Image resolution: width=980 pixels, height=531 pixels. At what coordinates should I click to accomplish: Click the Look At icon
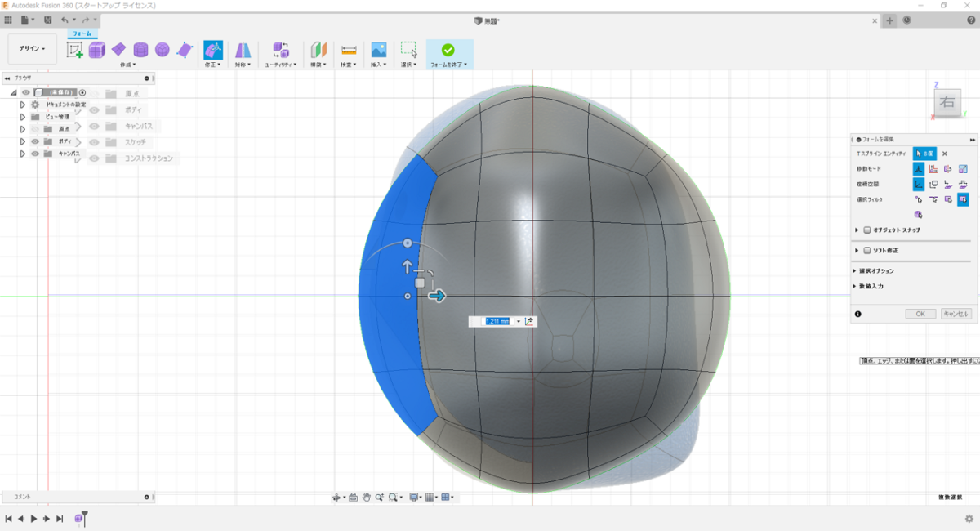tap(353, 497)
